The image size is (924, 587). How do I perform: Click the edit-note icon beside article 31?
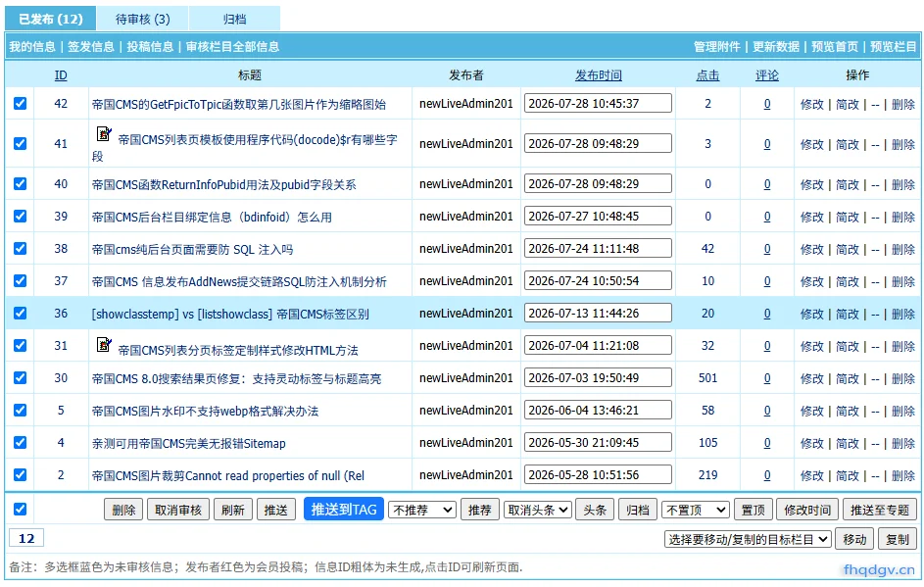[x=104, y=344]
